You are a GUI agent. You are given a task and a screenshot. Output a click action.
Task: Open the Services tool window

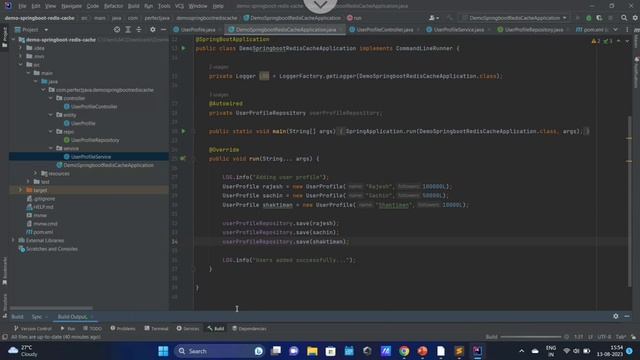point(188,329)
